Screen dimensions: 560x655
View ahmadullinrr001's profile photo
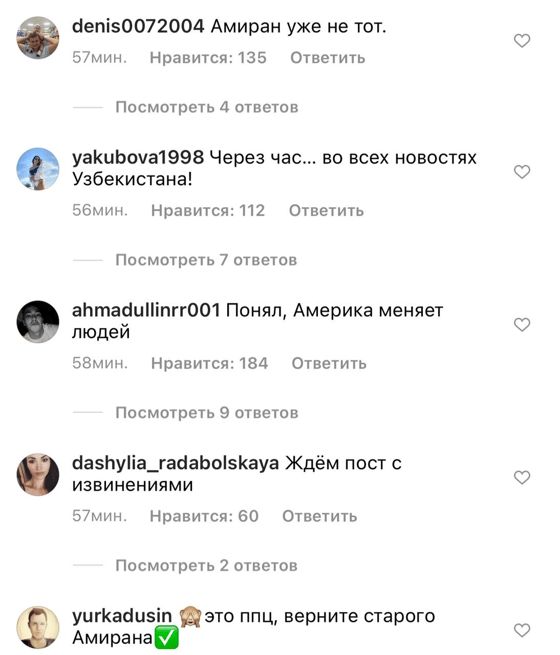(38, 322)
